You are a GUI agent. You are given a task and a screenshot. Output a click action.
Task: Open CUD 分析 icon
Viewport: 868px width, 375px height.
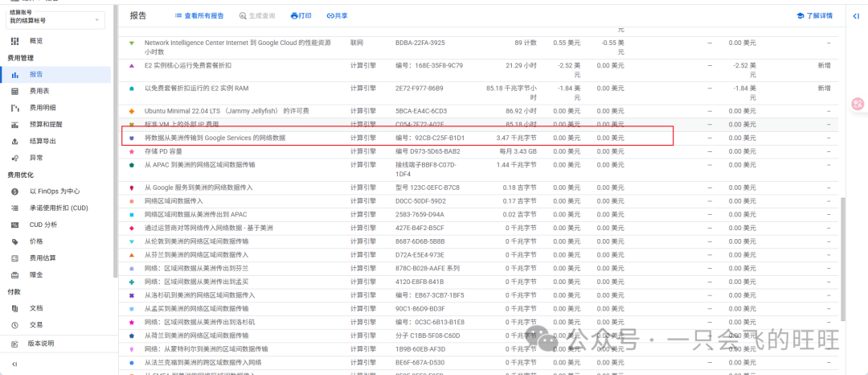(x=15, y=225)
